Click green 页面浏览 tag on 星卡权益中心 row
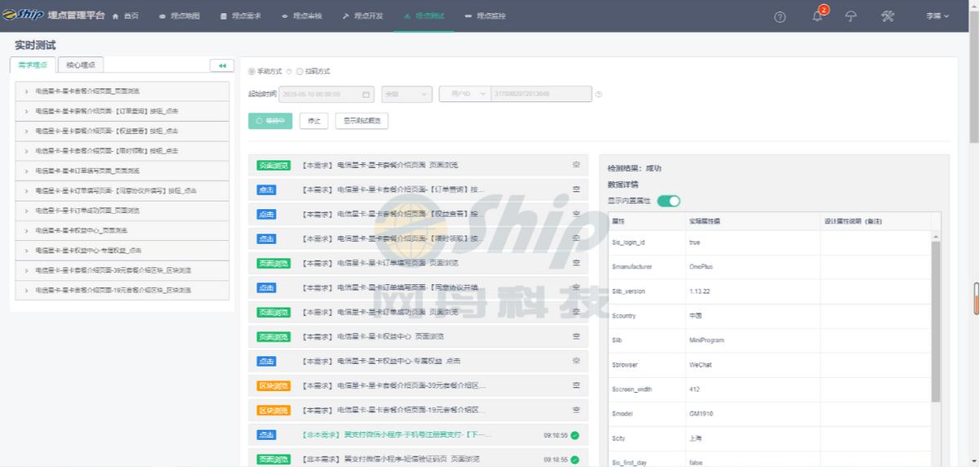 pos(273,337)
